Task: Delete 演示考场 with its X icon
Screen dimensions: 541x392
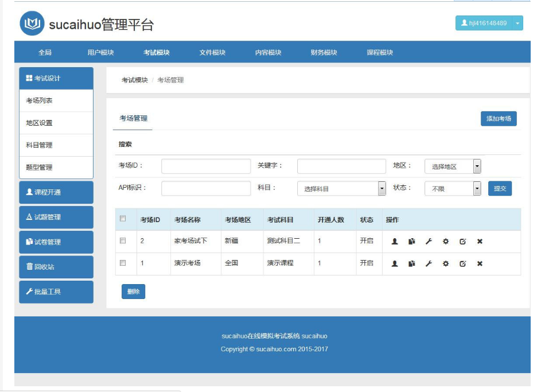Action: coord(480,263)
